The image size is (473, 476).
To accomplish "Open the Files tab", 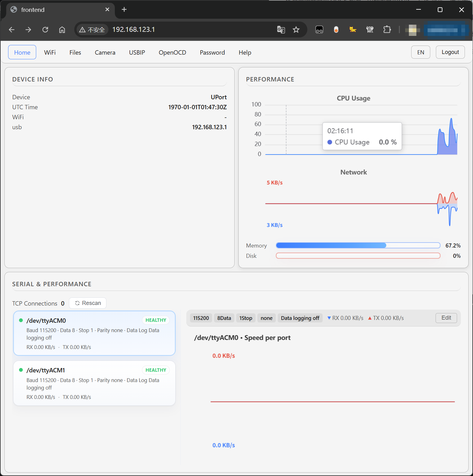I will click(75, 52).
